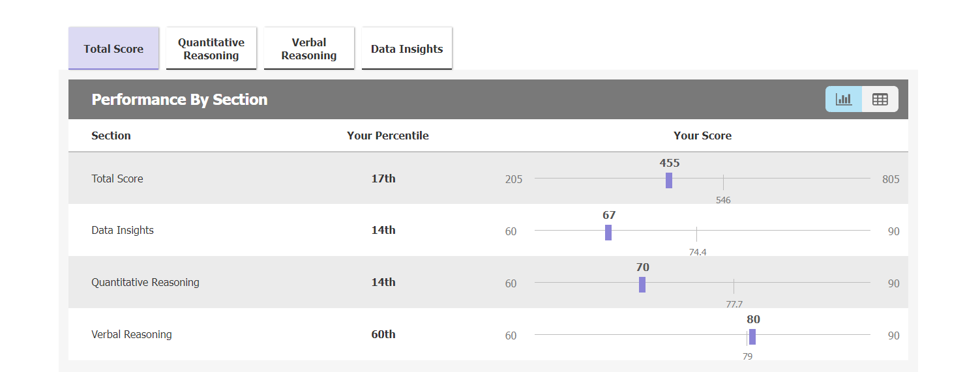The height and width of the screenshot is (372, 980).
Task: Click the Data Insights 67 score marker
Action: pyautogui.click(x=608, y=233)
